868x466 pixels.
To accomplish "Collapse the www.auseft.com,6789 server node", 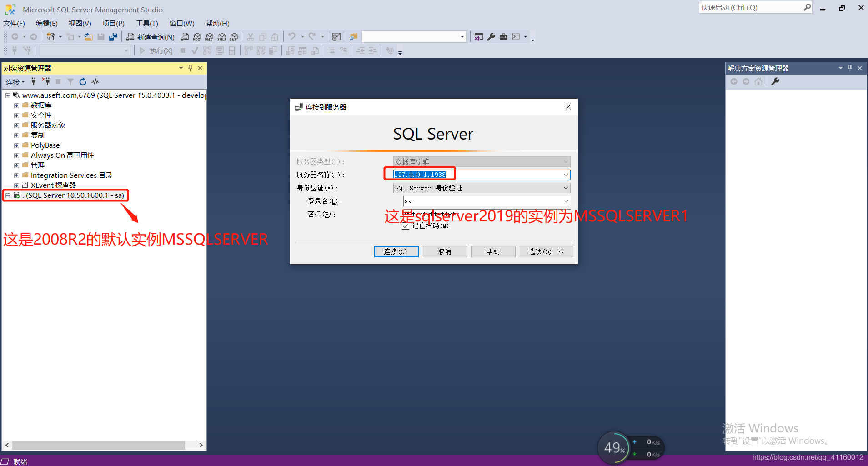I will coord(7,95).
